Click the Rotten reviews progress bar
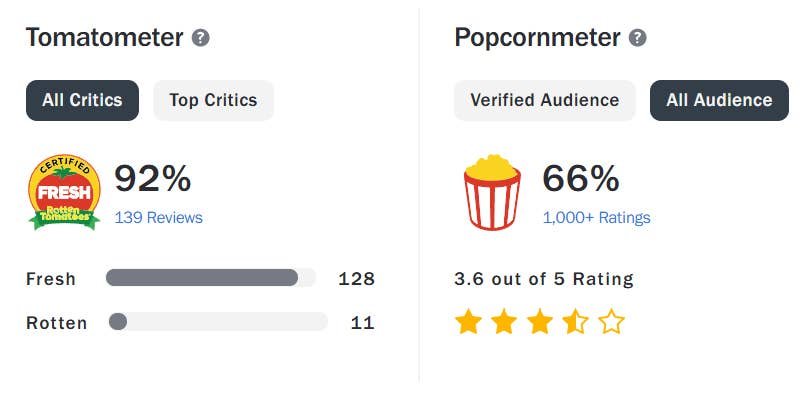Image resolution: width=811 pixels, height=414 pixels. [x=218, y=321]
